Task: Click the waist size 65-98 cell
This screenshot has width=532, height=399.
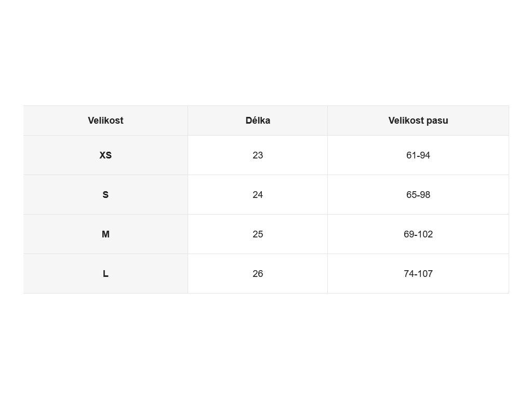Action: (x=418, y=195)
